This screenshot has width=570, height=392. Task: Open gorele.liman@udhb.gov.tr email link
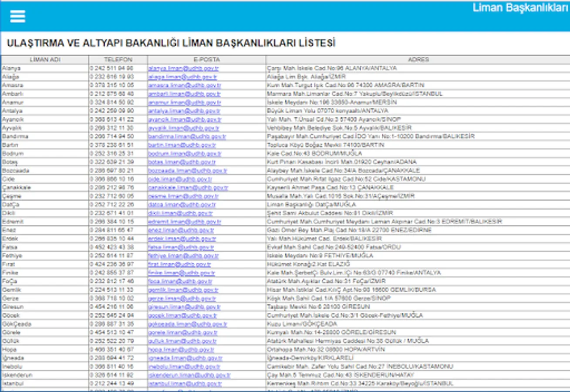click(183, 332)
